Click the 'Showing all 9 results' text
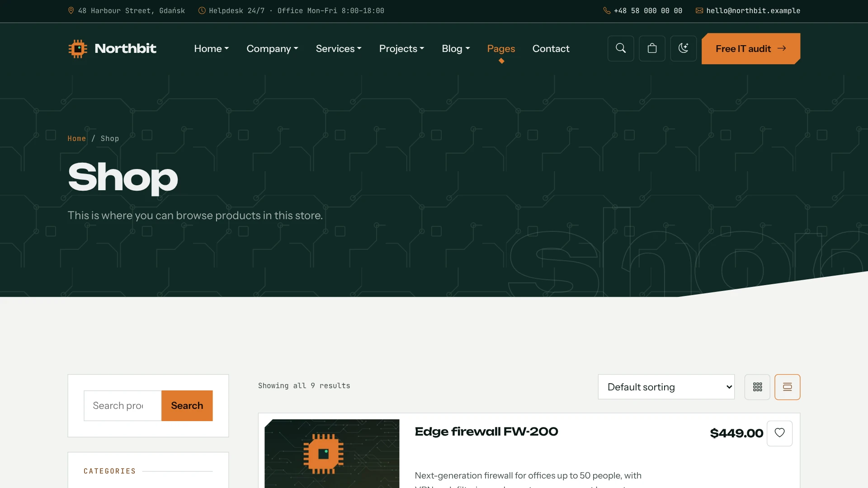This screenshot has height=488, width=868. 304,385
